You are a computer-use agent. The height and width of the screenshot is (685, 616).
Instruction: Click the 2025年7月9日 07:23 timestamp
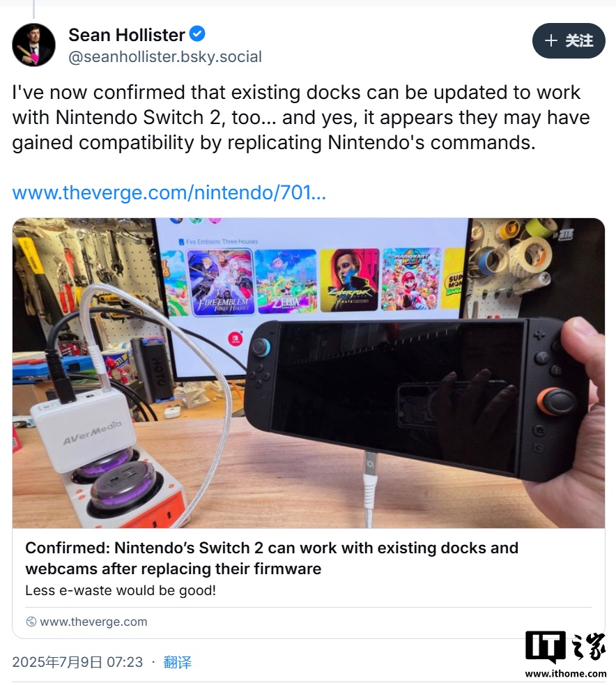pos(77,662)
